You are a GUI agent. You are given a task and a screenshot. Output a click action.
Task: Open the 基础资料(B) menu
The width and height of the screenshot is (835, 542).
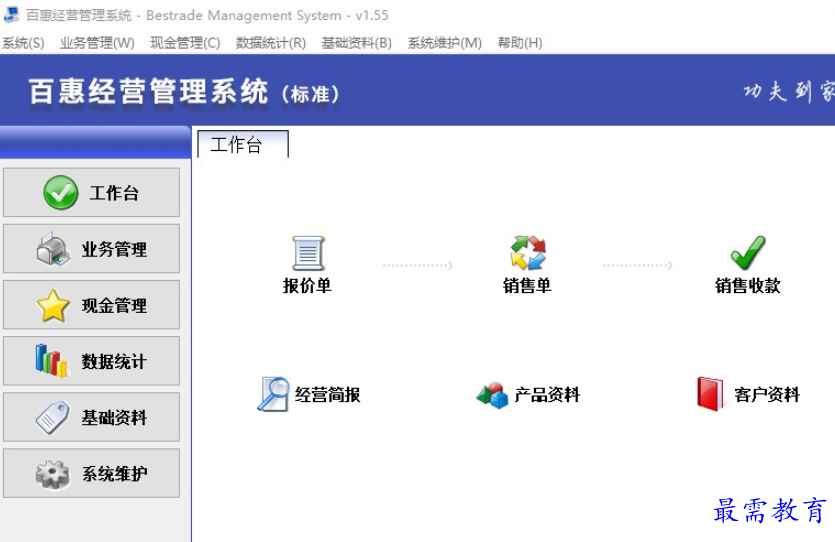(x=356, y=43)
